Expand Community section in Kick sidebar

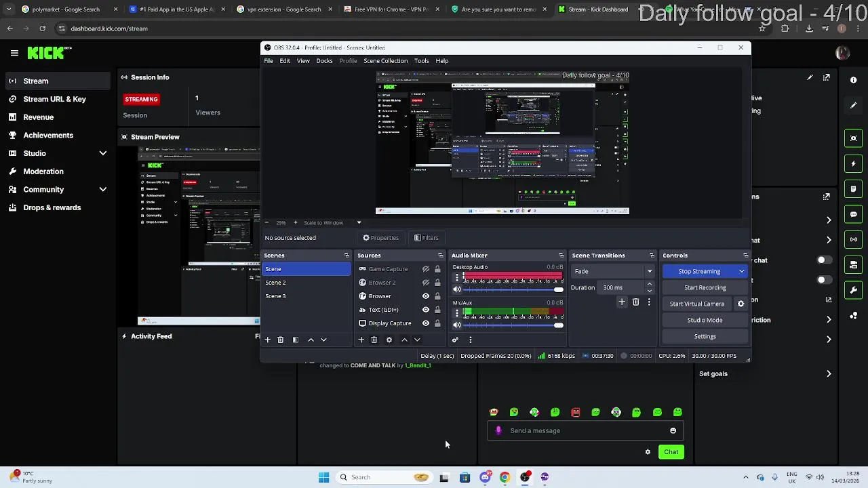[103, 190]
